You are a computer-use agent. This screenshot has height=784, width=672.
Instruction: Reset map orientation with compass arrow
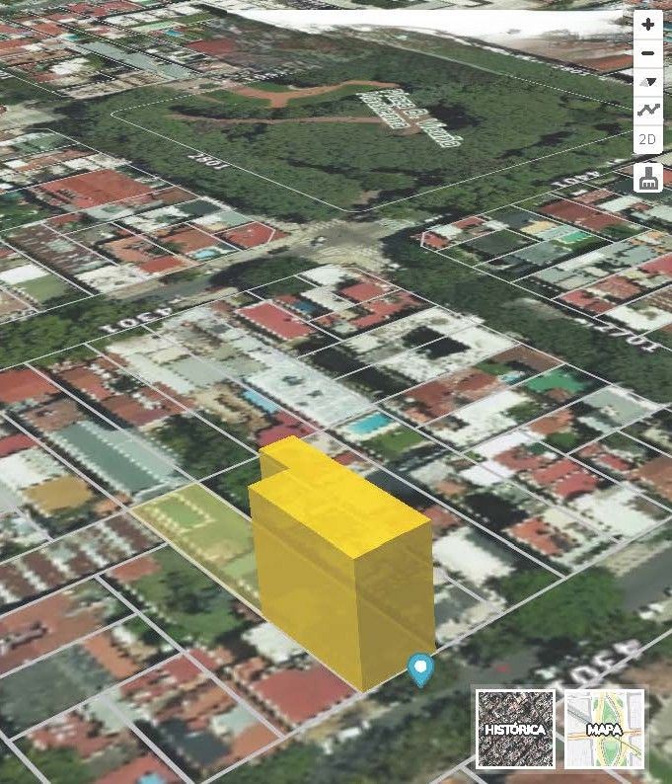click(x=647, y=82)
